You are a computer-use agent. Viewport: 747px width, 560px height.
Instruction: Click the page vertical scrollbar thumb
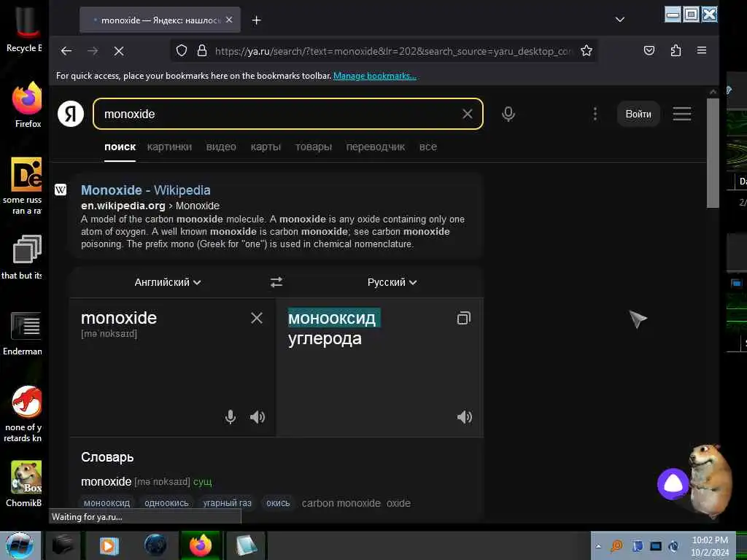pyautogui.click(x=712, y=152)
